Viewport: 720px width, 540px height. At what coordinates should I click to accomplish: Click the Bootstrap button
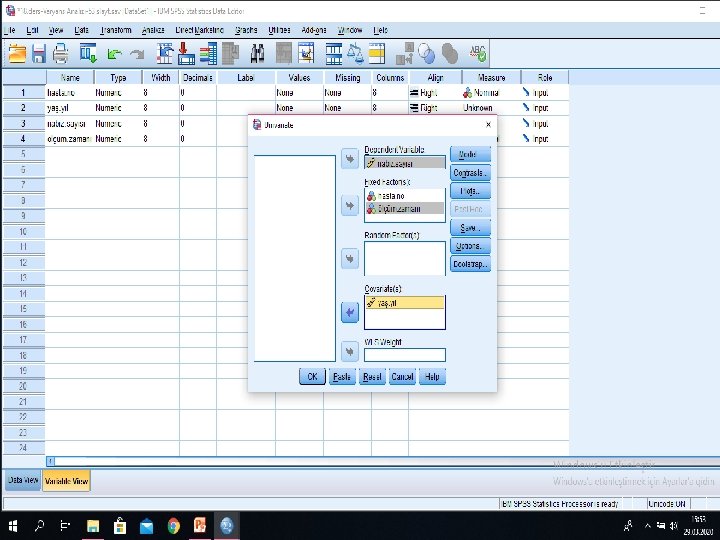[471, 264]
